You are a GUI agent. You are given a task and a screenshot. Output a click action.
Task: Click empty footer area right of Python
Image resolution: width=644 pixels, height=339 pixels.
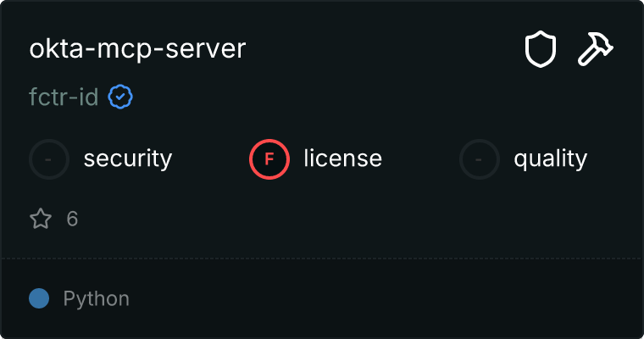(381, 298)
